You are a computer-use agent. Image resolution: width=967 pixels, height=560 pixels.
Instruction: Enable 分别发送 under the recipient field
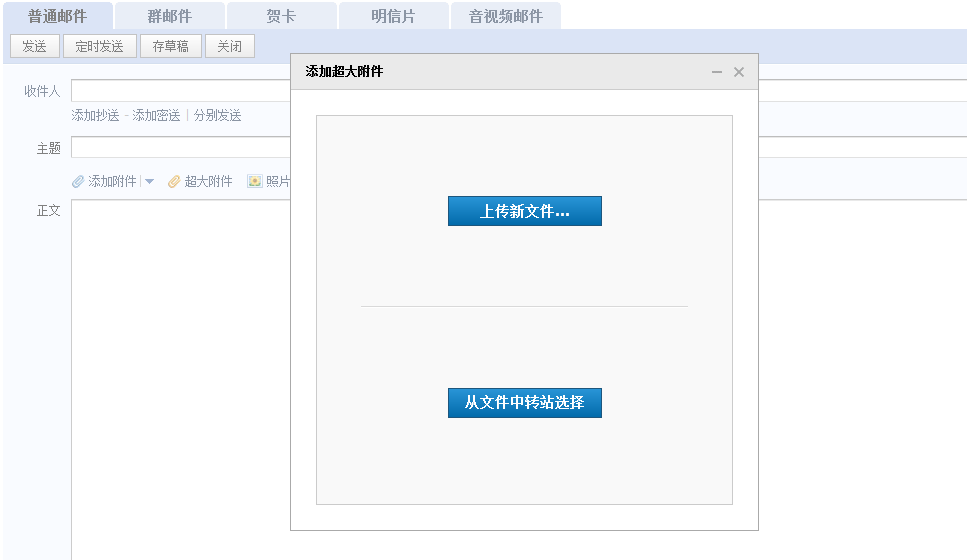point(217,115)
